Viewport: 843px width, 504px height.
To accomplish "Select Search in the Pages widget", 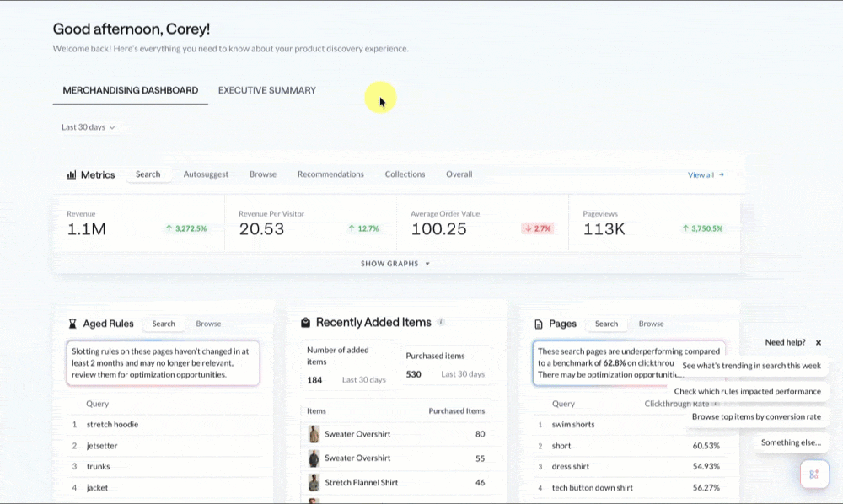I will click(606, 324).
